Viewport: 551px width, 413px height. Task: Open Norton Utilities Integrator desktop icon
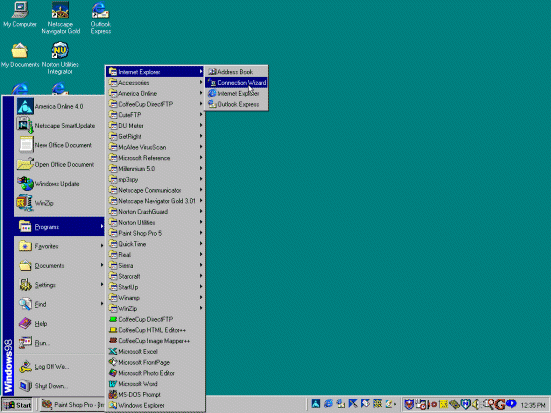coord(60,58)
